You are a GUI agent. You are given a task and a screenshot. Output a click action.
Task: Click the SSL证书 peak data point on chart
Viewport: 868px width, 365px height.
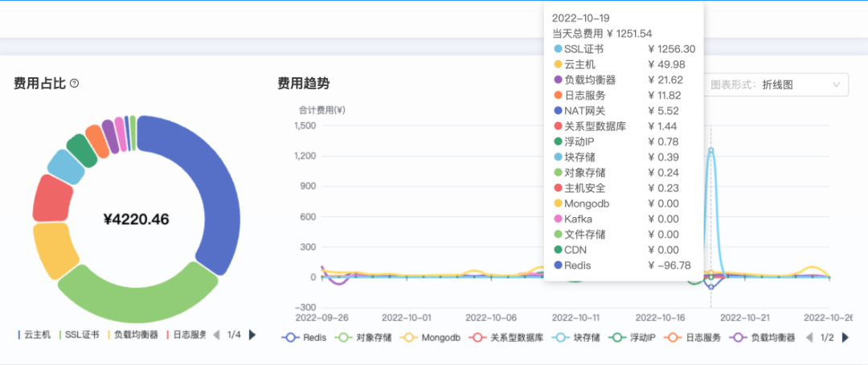[710, 150]
